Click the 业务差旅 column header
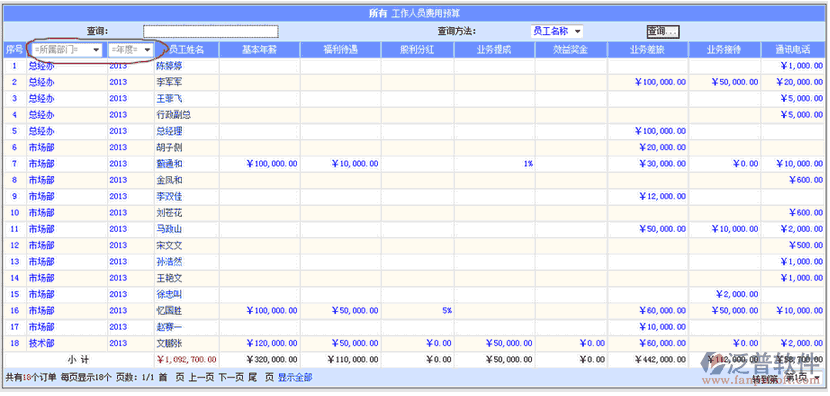 click(647, 50)
